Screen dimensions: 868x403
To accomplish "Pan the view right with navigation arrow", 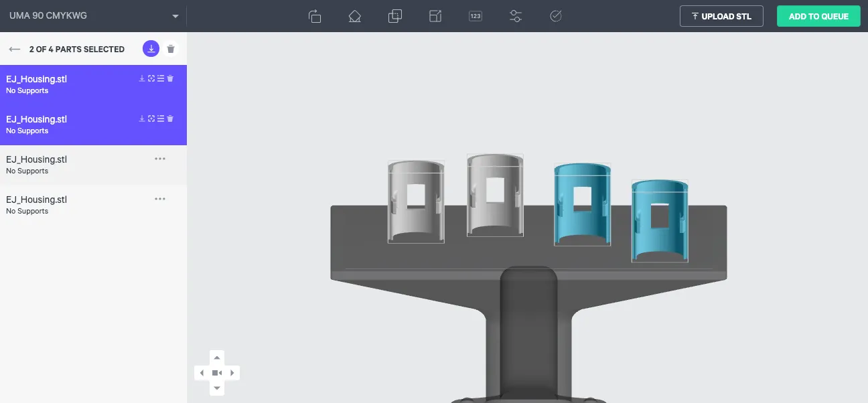I will coord(232,373).
